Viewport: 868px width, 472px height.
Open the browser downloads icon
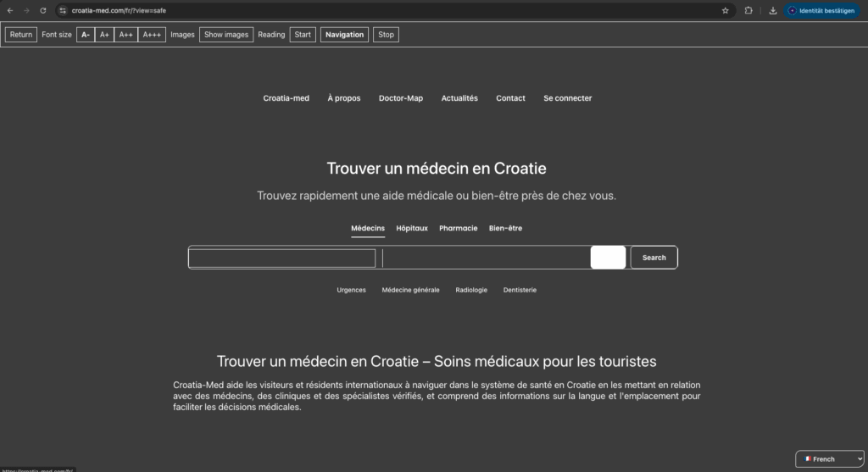(x=772, y=10)
